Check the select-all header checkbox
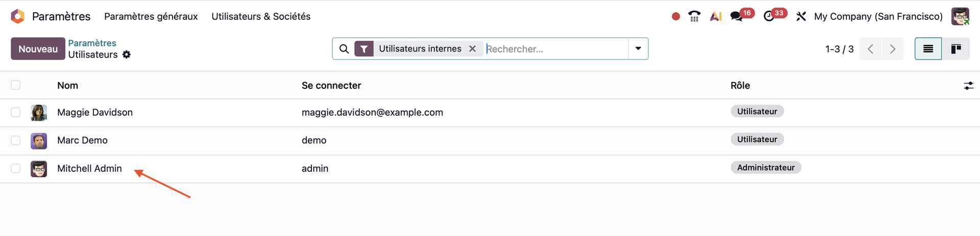 coord(16,85)
